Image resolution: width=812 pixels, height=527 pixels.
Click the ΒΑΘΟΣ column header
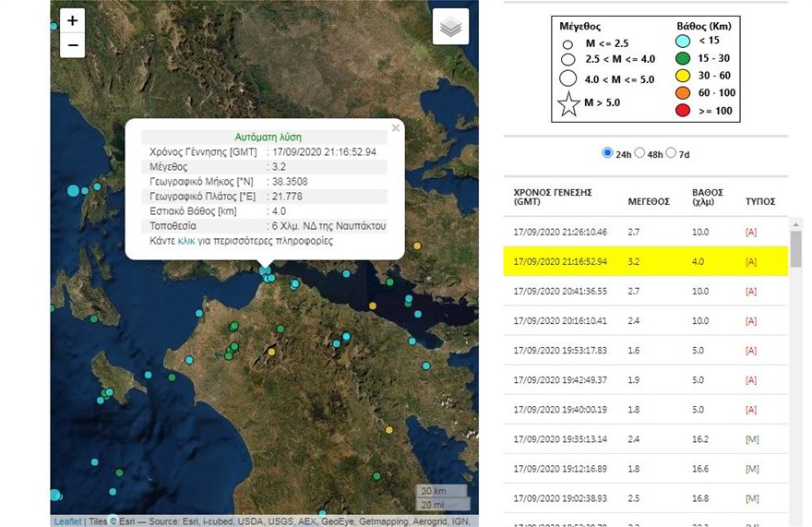[708, 197]
